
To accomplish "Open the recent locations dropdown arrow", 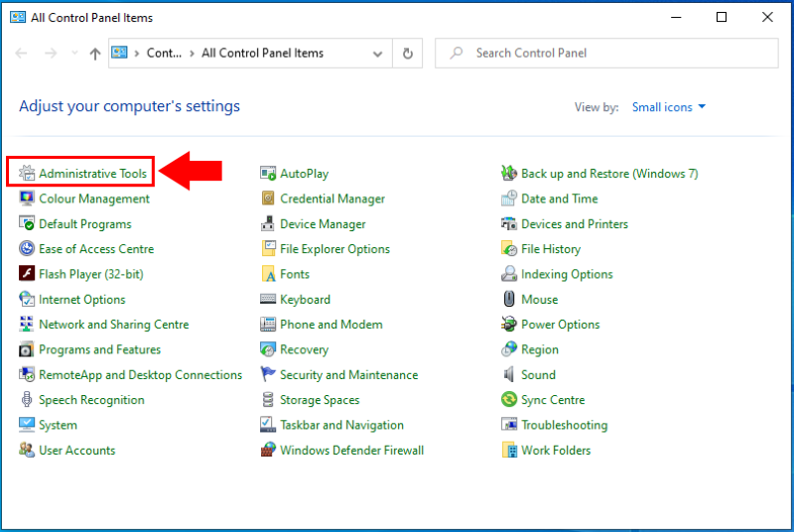I will (x=74, y=53).
